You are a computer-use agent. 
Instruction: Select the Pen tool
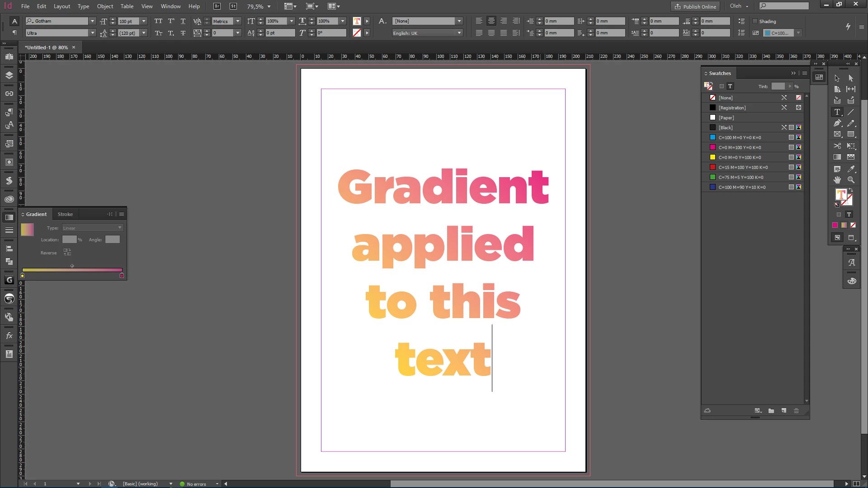837,123
